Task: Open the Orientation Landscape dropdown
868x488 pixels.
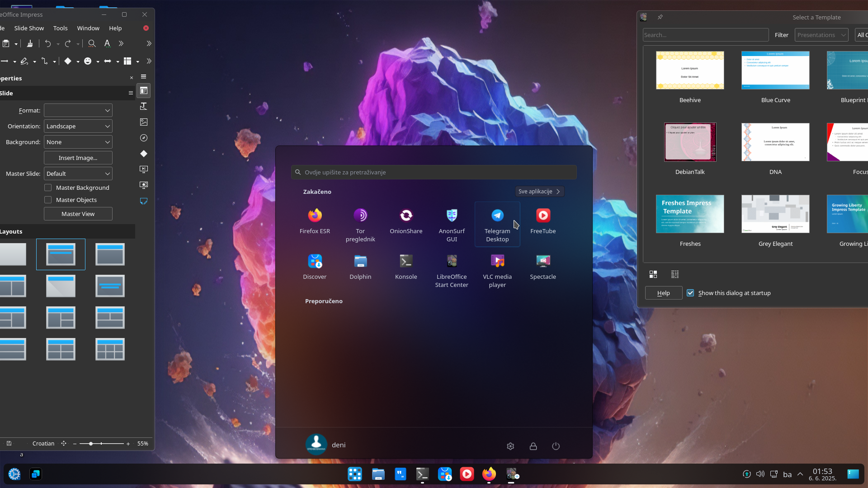Action: click(x=78, y=126)
